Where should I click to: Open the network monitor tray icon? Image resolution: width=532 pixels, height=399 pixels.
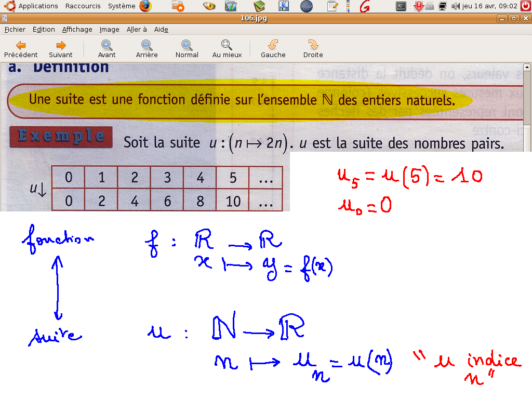(x=443, y=6)
